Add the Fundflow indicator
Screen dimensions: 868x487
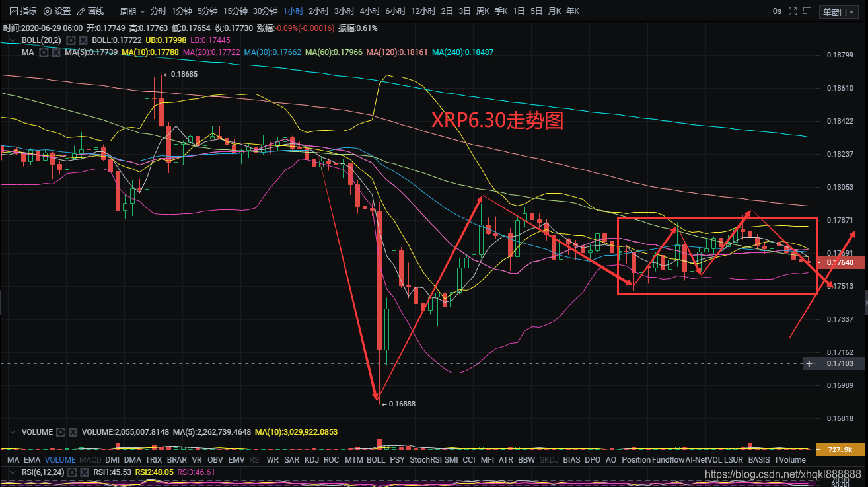coord(668,459)
